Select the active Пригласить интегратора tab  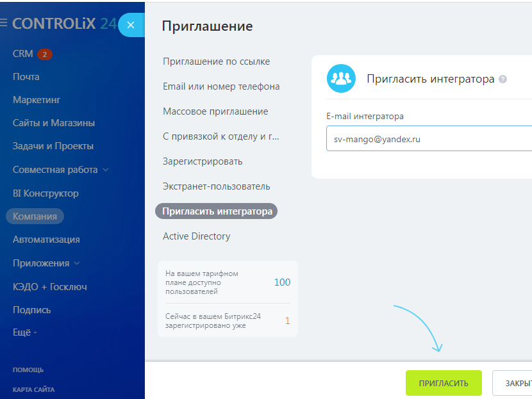217,211
